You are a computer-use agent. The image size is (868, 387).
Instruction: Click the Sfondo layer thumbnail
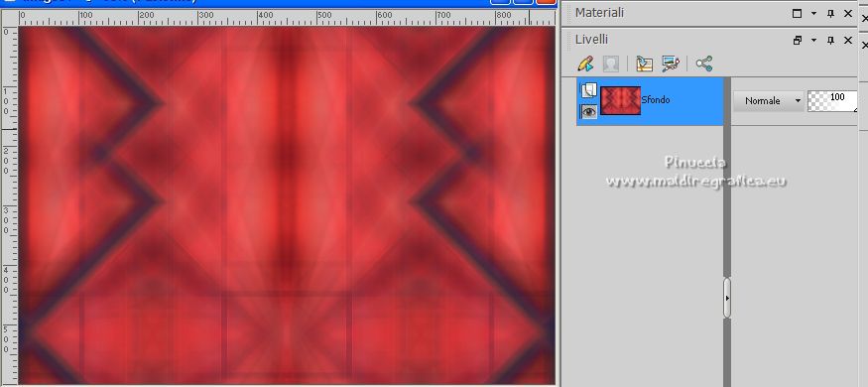(621, 101)
